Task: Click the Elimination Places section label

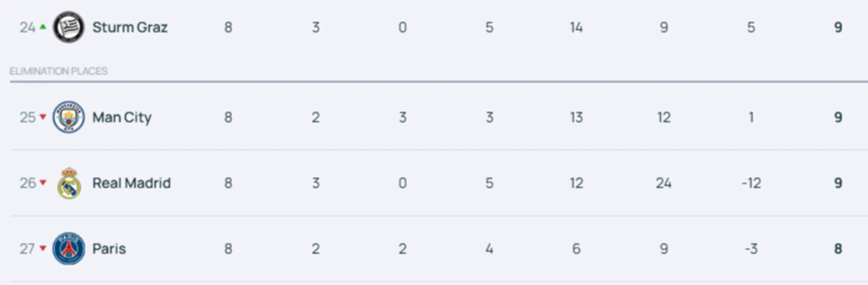Action: [58, 71]
